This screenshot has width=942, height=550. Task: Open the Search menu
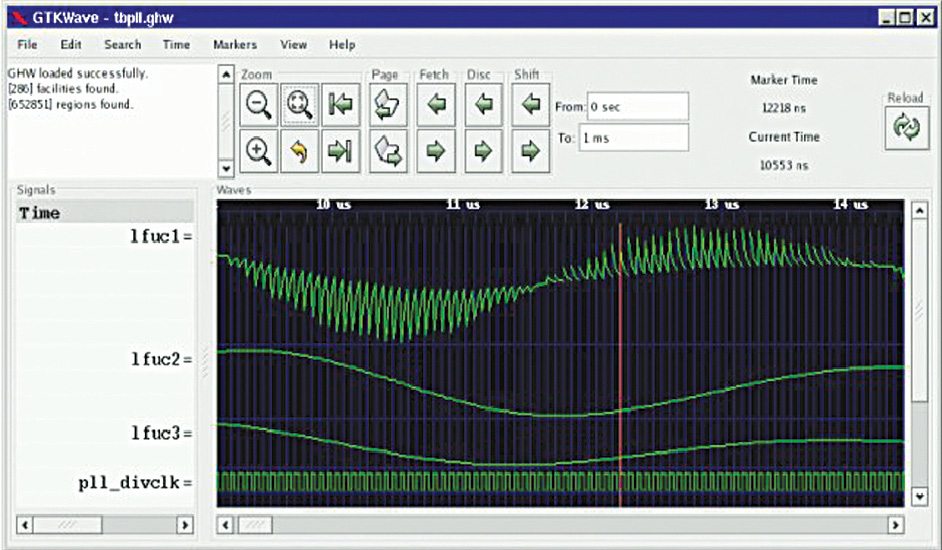pyautogui.click(x=123, y=45)
